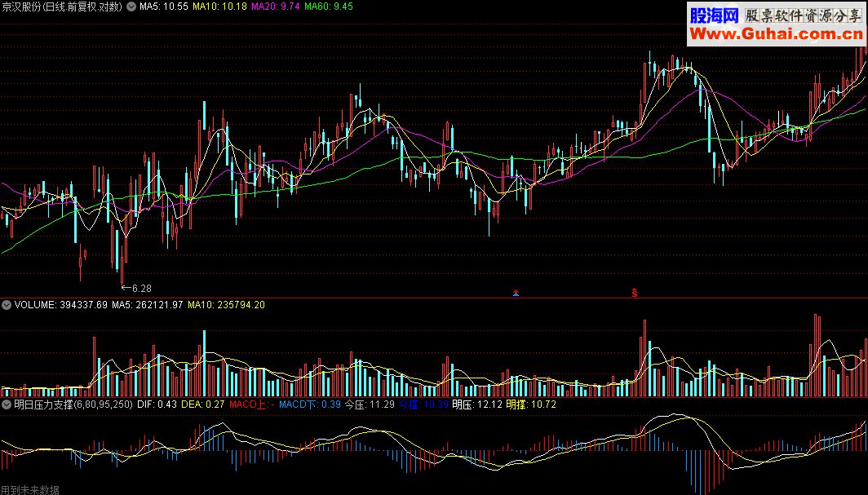Open the 明日压力支撑 indicator dropdown arrow

click(x=7, y=404)
